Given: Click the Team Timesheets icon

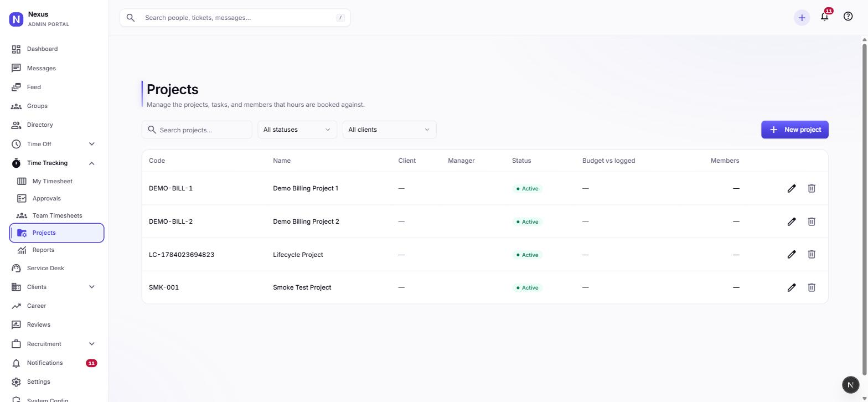Looking at the screenshot, I should pos(22,215).
